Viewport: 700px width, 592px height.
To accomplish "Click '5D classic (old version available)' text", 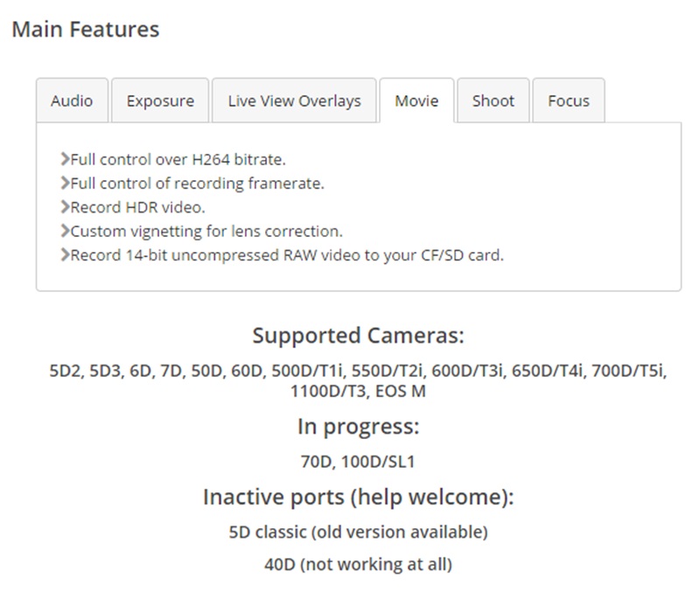I will point(358,531).
